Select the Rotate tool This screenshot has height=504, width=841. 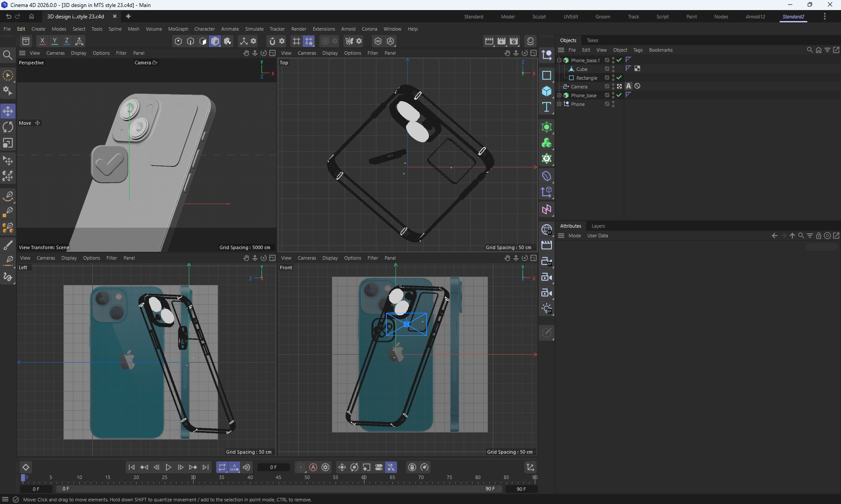(x=8, y=127)
